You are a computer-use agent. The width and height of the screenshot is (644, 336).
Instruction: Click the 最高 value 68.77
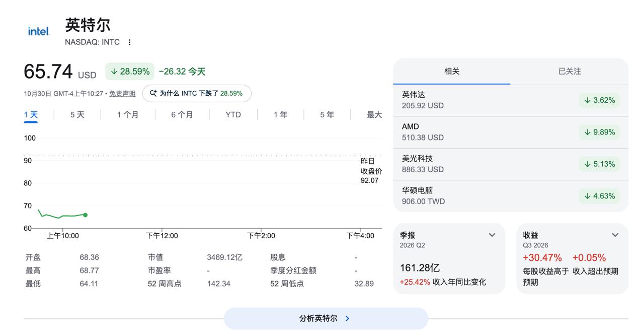coord(89,271)
